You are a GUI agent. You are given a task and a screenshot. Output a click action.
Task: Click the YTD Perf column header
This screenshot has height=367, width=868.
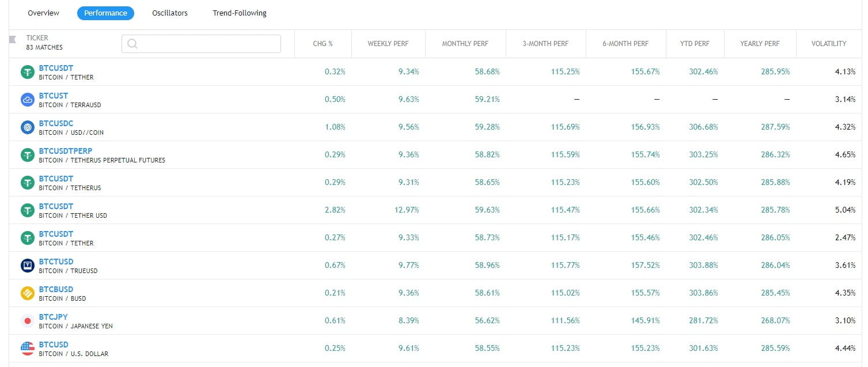coord(695,44)
